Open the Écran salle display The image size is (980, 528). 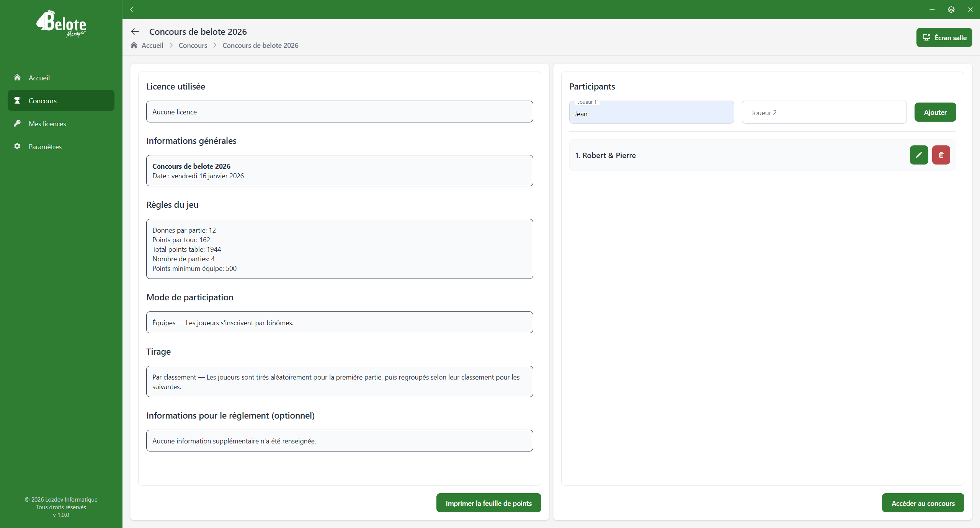(944, 37)
